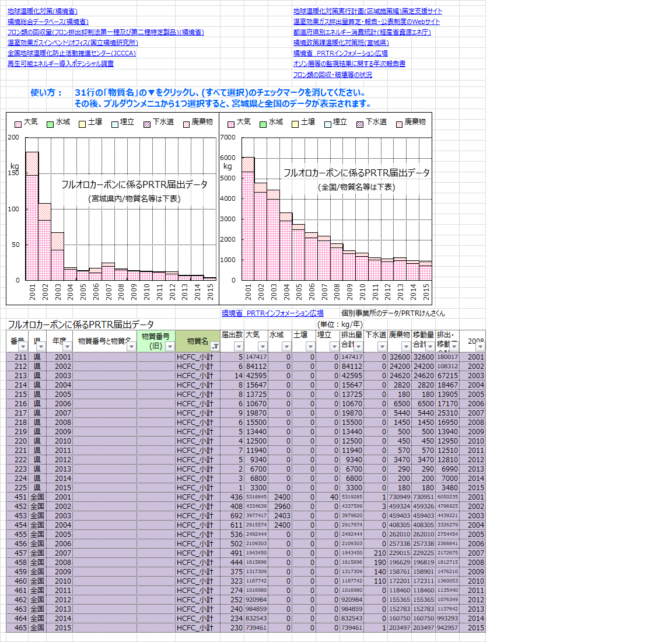The image size is (672, 642).
Task: Expand the 年度 column filter dropdown
Action: (x=67, y=346)
